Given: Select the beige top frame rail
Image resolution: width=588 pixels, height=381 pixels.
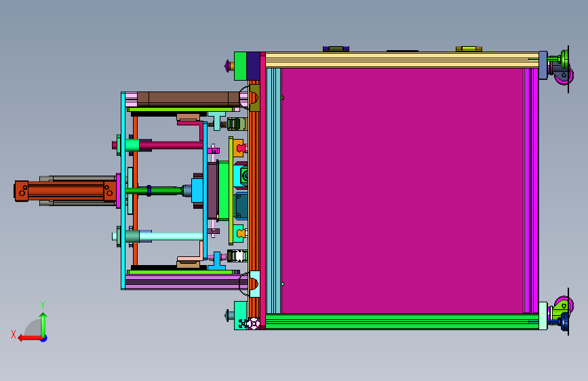Looking at the screenshot, I should click(402, 60).
